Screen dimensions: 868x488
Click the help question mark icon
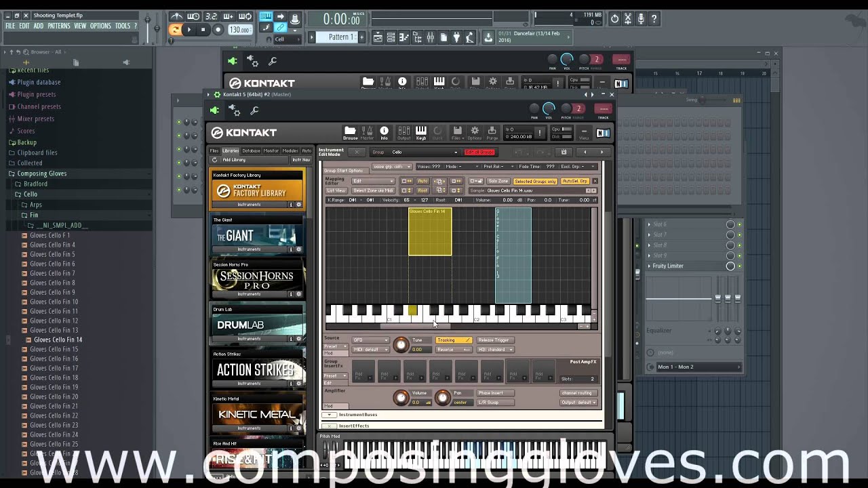pyautogui.click(x=654, y=19)
